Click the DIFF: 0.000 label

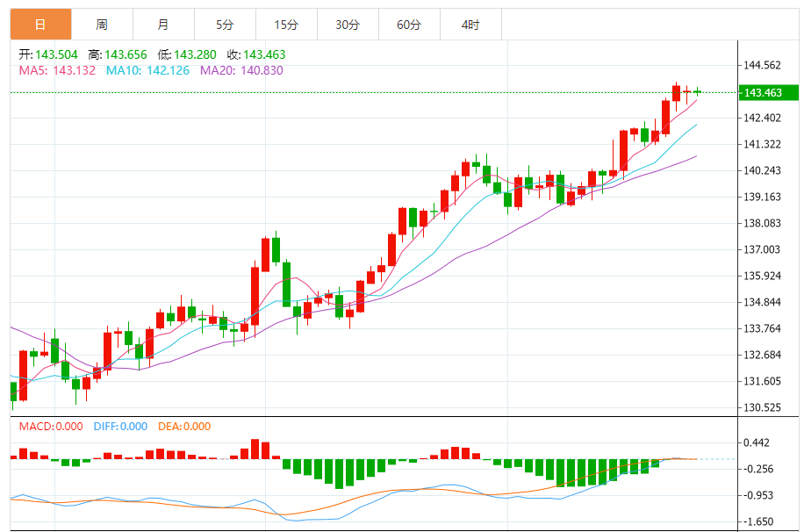pos(120,427)
